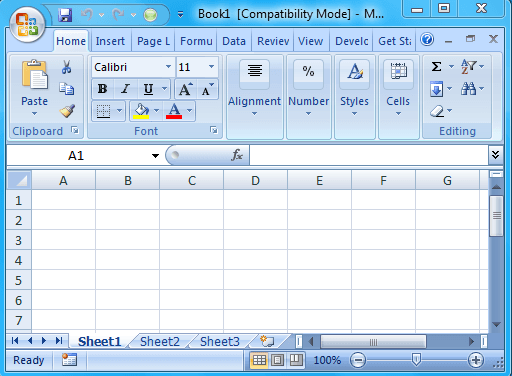Open the Clipboard dialog launcher
Viewport: 512px width, 376px height.
pyautogui.click(x=75, y=130)
